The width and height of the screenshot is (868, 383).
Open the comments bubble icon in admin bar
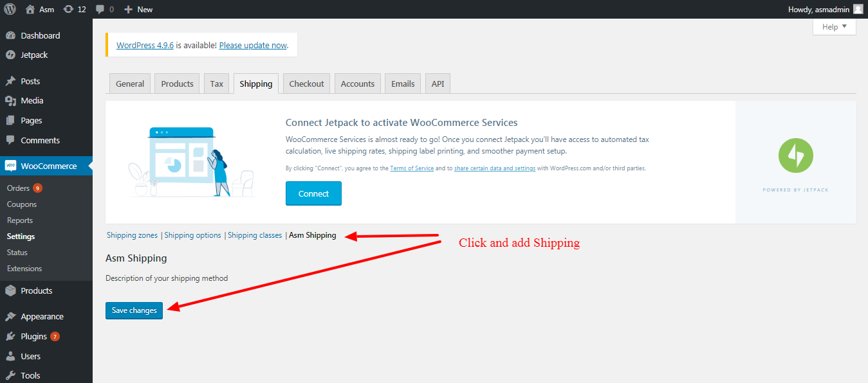pyautogui.click(x=100, y=9)
